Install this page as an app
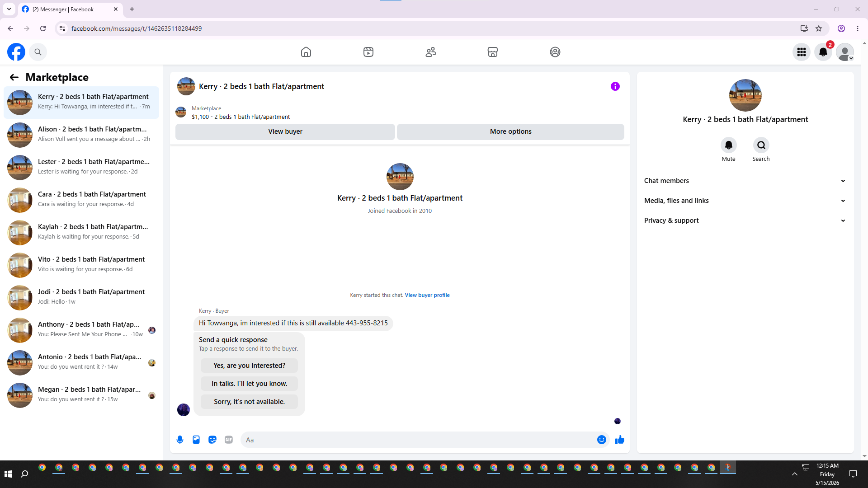868x488 pixels. click(804, 28)
